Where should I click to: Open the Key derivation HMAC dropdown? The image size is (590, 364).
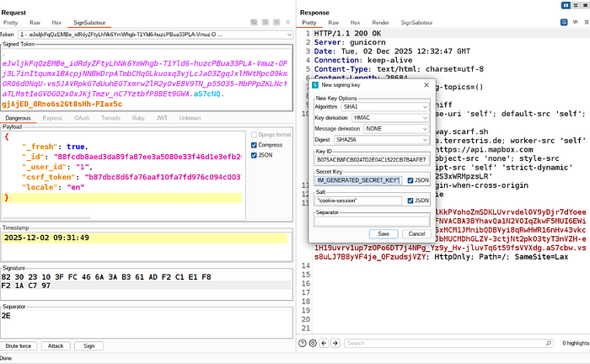point(390,118)
